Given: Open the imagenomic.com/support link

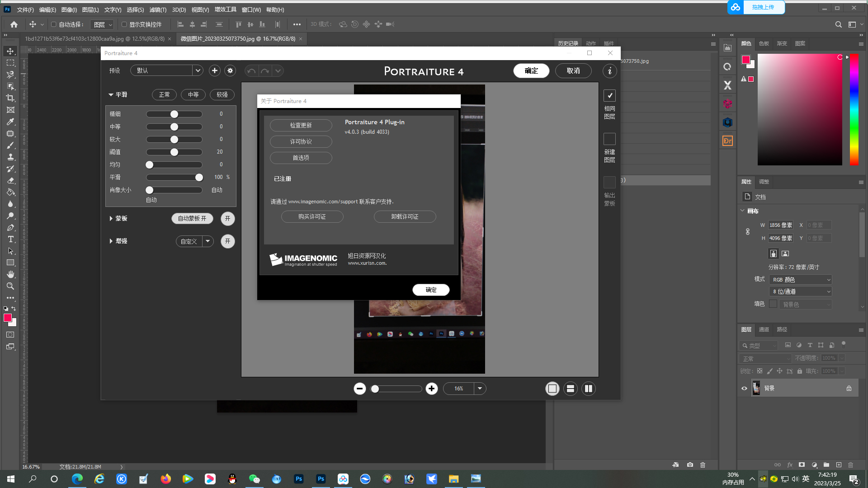Looking at the screenshot, I should 323,202.
